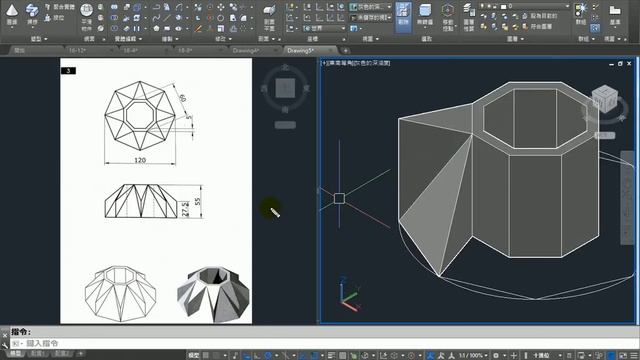Click the orange diagonal-line modify tool
The height and width of the screenshot is (360, 640).
pyautogui.click(x=198, y=29)
